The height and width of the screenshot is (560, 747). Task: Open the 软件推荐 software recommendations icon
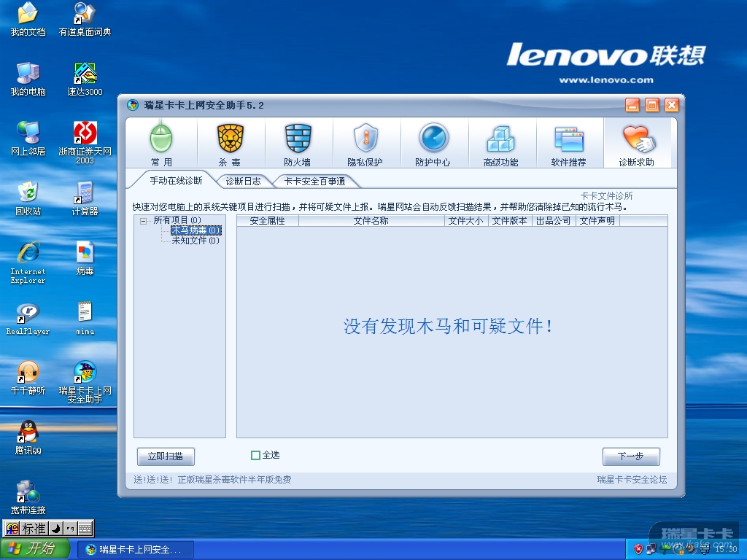568,143
